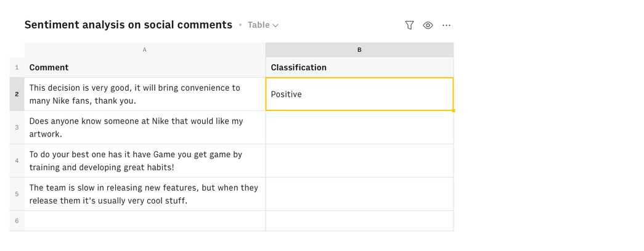Select empty Classification cell in row 3
The width and height of the screenshot is (644, 251).
coord(359,128)
